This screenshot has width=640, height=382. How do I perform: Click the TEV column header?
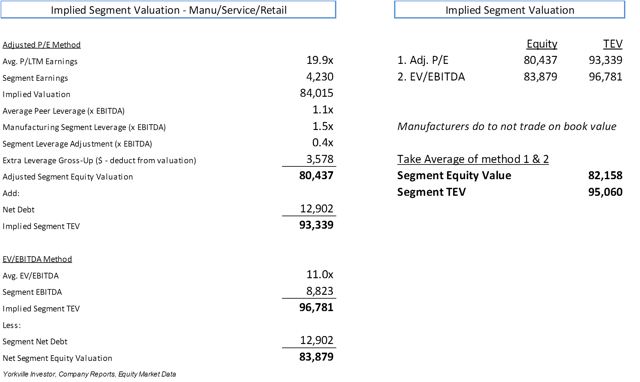(613, 44)
